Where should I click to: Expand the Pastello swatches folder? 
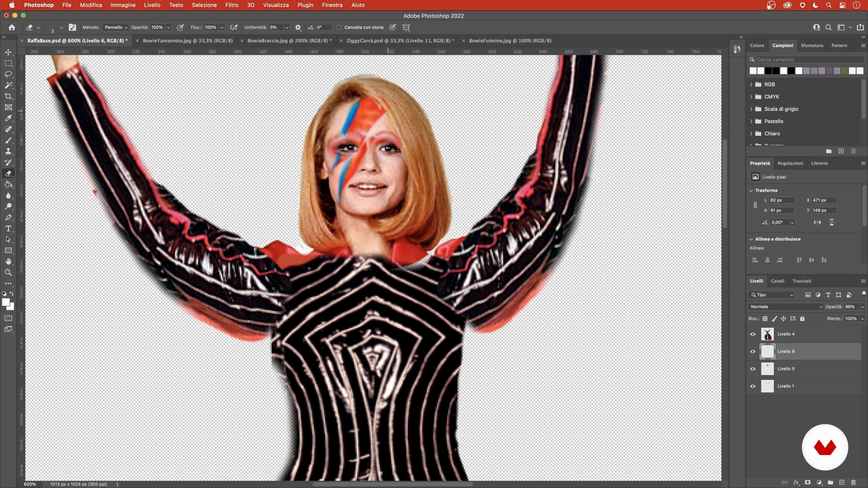751,121
